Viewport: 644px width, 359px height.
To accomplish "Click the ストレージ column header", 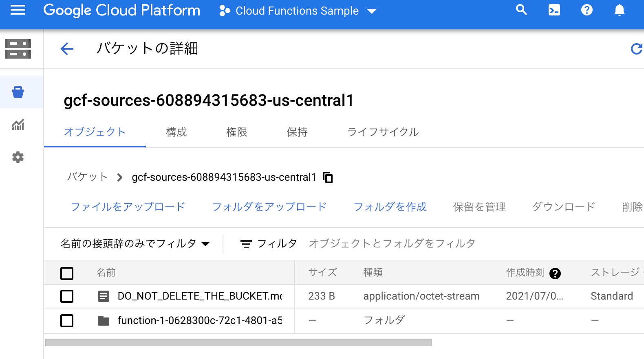I will pyautogui.click(x=617, y=272).
